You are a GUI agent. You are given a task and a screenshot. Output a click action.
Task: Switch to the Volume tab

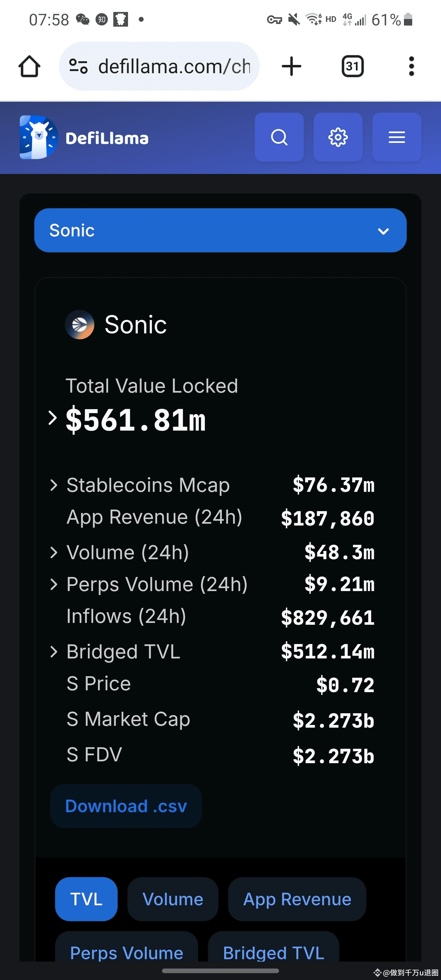coord(173,899)
